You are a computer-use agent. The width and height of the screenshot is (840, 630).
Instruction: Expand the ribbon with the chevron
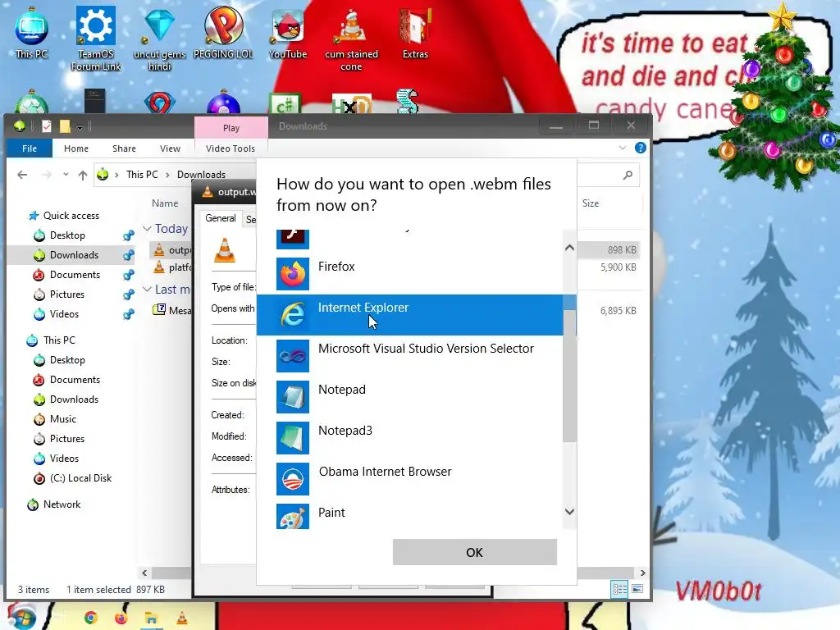(622, 148)
